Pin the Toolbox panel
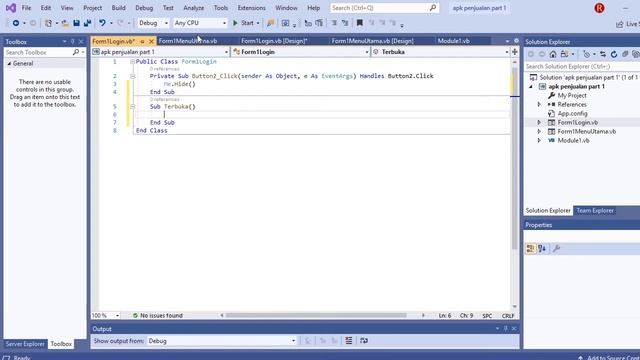Image resolution: width=640 pixels, height=360 pixels. pyautogui.click(x=73, y=42)
